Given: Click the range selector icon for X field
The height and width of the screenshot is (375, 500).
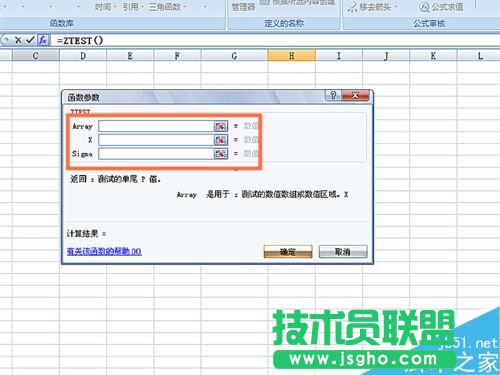Looking at the screenshot, I should (220, 140).
